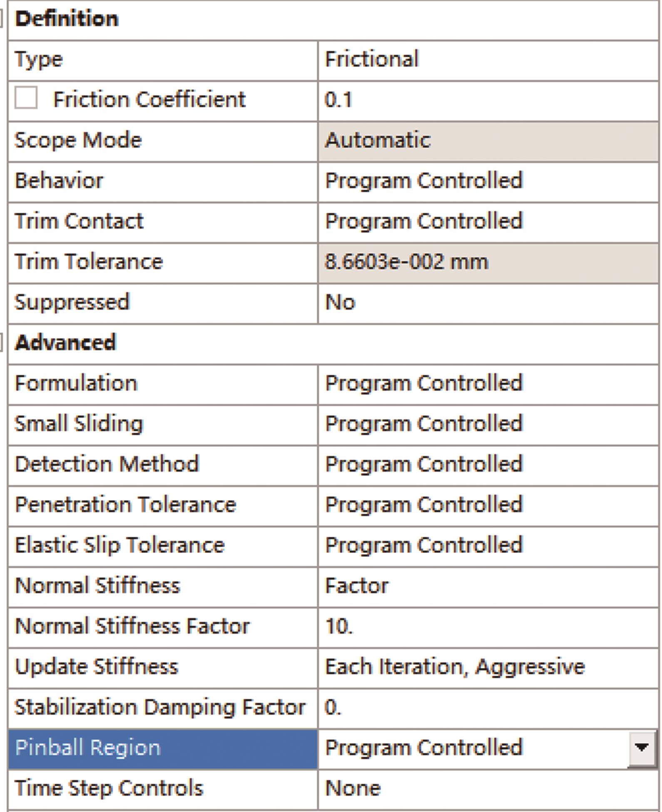Image resolution: width=662 pixels, height=812 pixels.
Task: Select the Penetration Tolerance value
Action: point(487,505)
